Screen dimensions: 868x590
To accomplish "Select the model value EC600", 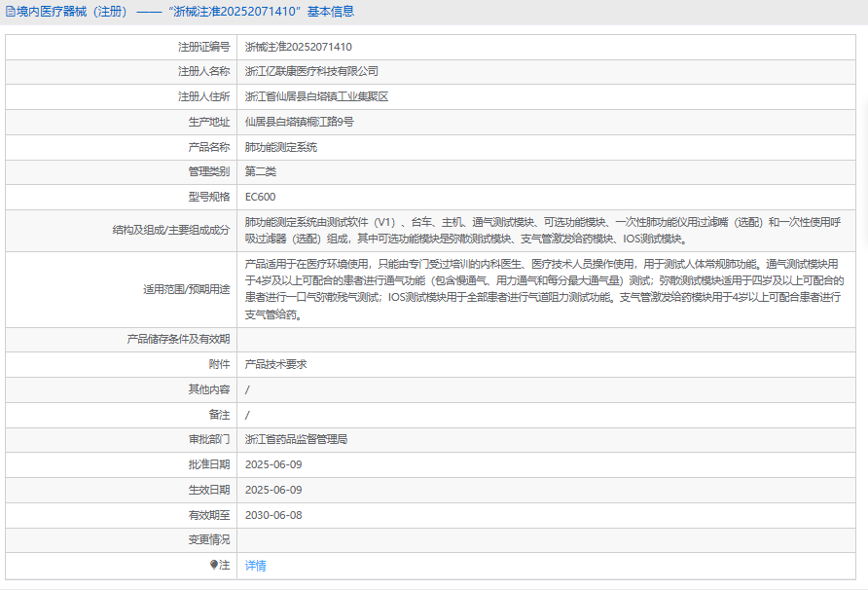I will 260,198.
